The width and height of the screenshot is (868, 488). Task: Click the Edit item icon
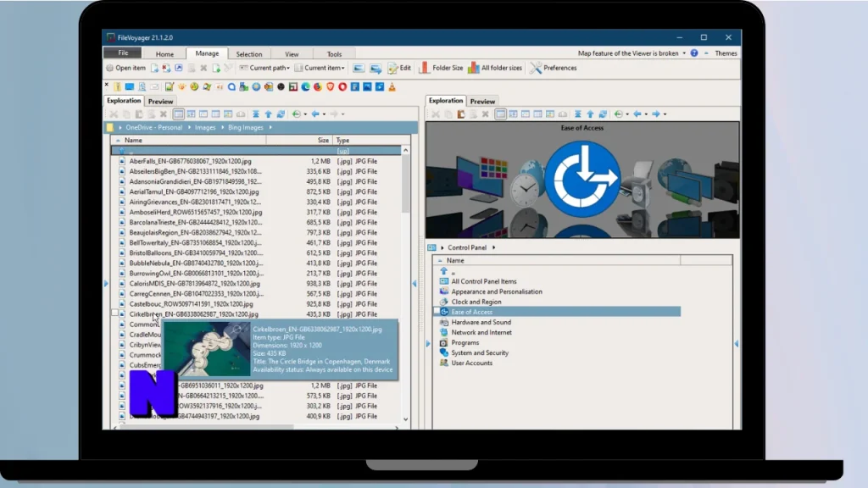coord(392,68)
